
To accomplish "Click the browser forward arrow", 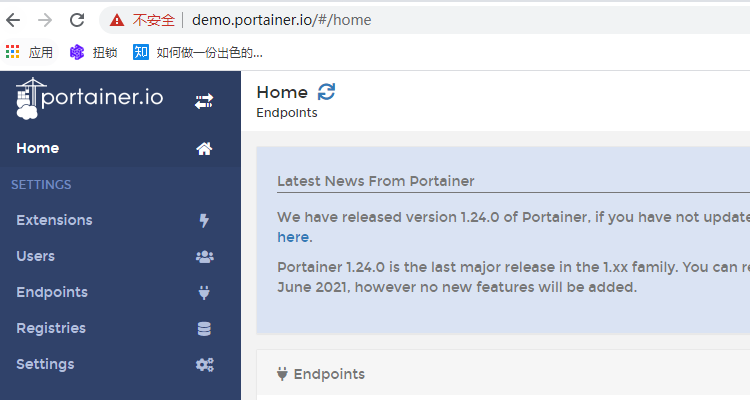I will tap(45, 20).
